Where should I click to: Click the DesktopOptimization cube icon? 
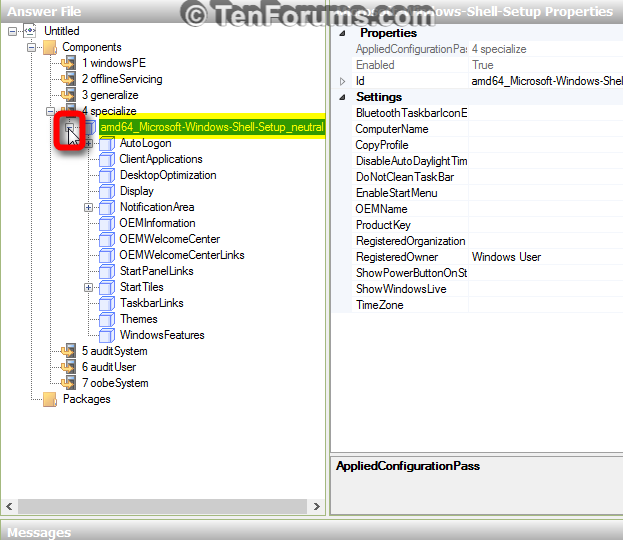(x=107, y=175)
